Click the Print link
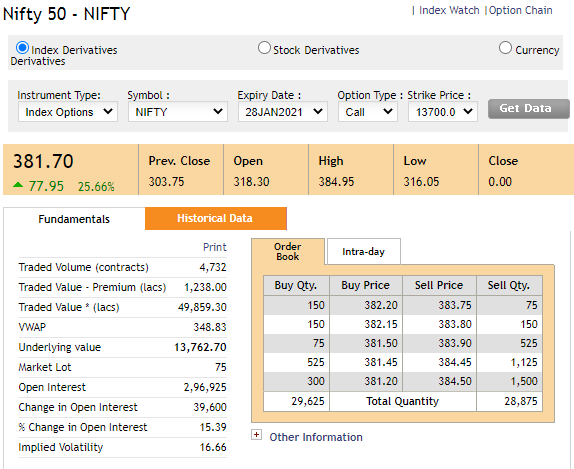Screen dimensions: 574x469 215,247
